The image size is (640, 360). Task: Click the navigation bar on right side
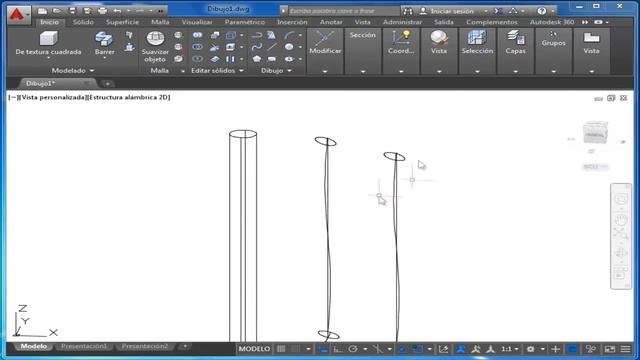click(x=621, y=236)
